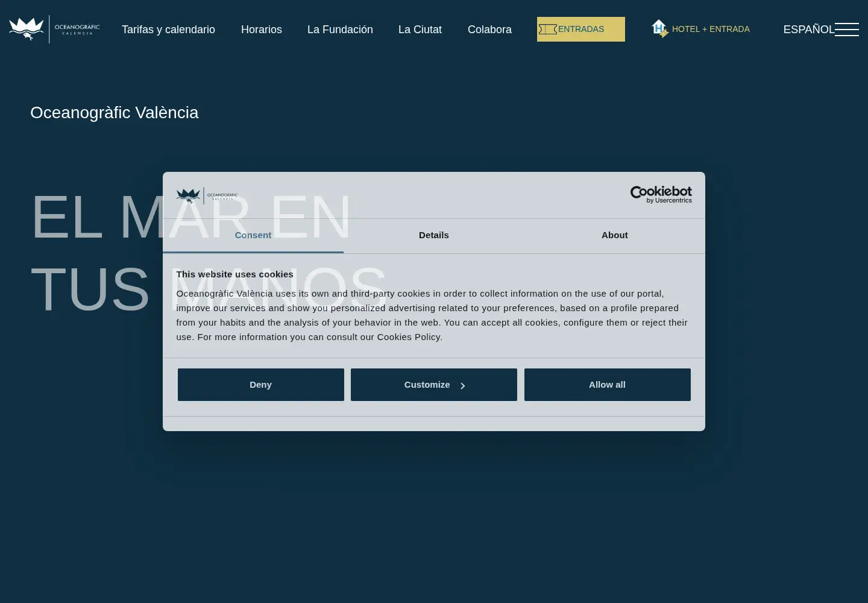Click the Oceanogràfic València page title

tap(115, 113)
